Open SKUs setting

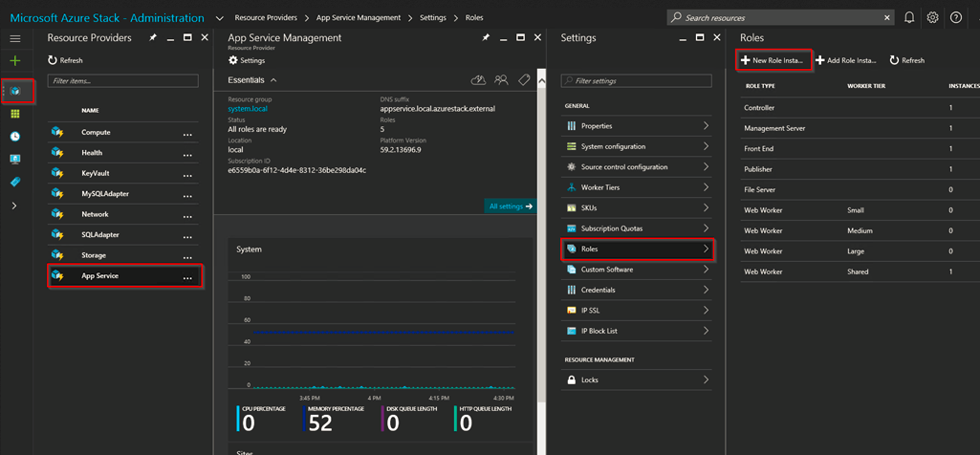(x=636, y=207)
